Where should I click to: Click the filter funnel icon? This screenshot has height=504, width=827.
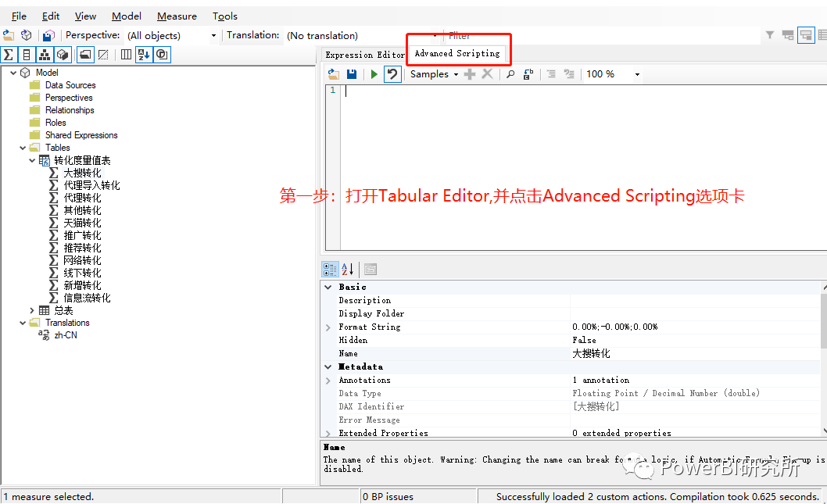[770, 35]
